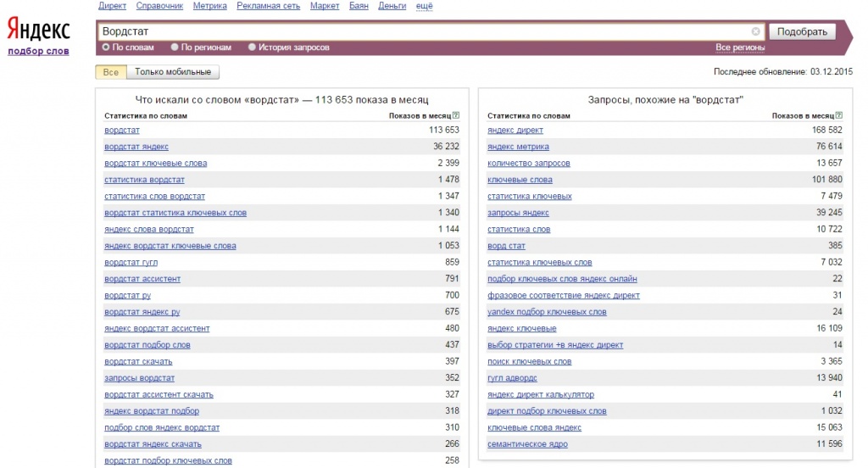Open the 'вордстат скачать' link
This screenshot has width=868, height=468.
138,362
